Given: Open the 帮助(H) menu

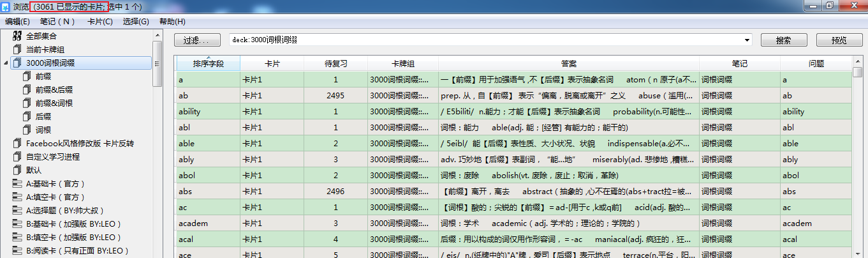Looking at the screenshot, I should tap(172, 21).
